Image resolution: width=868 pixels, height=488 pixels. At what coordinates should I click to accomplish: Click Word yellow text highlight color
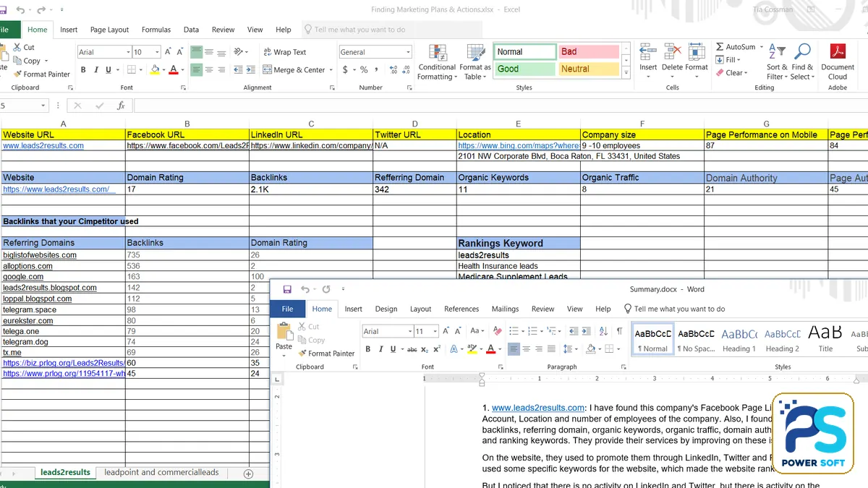click(x=471, y=349)
